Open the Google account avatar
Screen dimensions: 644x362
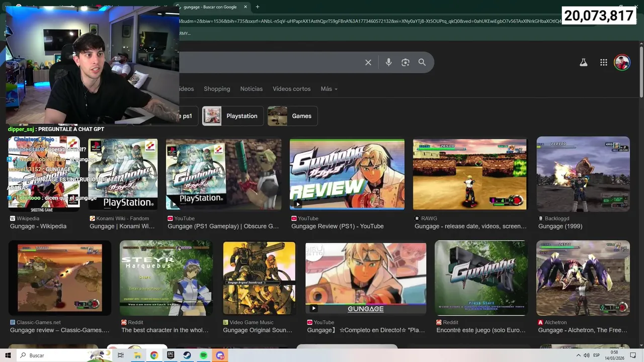pyautogui.click(x=622, y=62)
